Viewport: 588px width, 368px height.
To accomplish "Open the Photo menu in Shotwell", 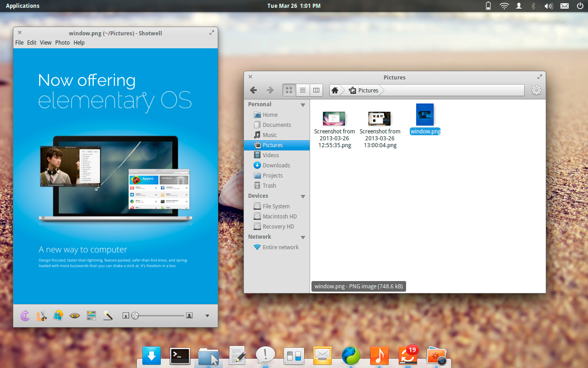I will click(62, 43).
